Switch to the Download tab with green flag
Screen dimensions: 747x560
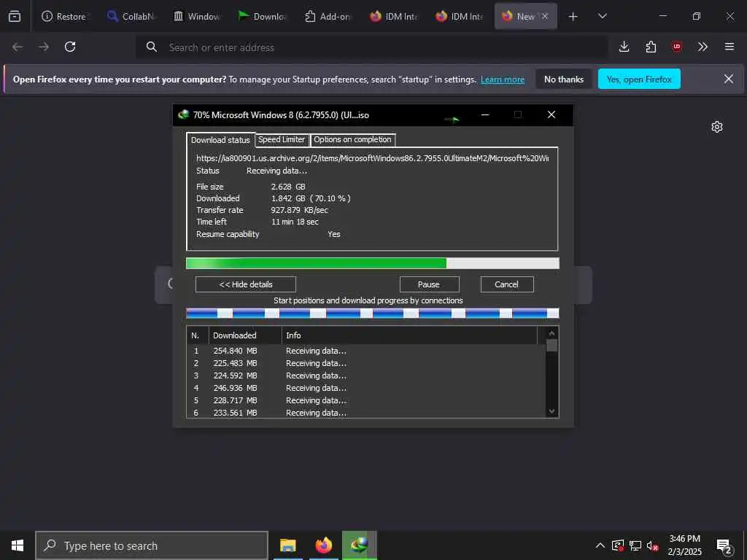(x=262, y=16)
